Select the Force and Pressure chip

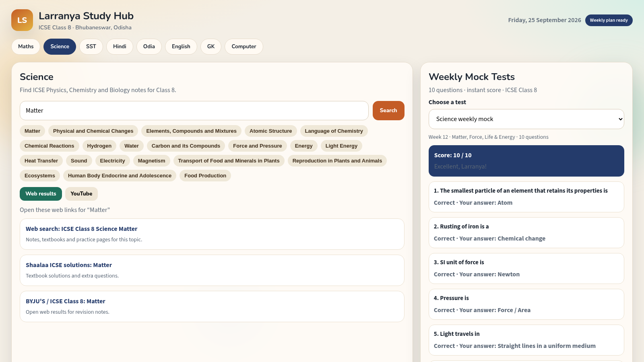click(257, 146)
